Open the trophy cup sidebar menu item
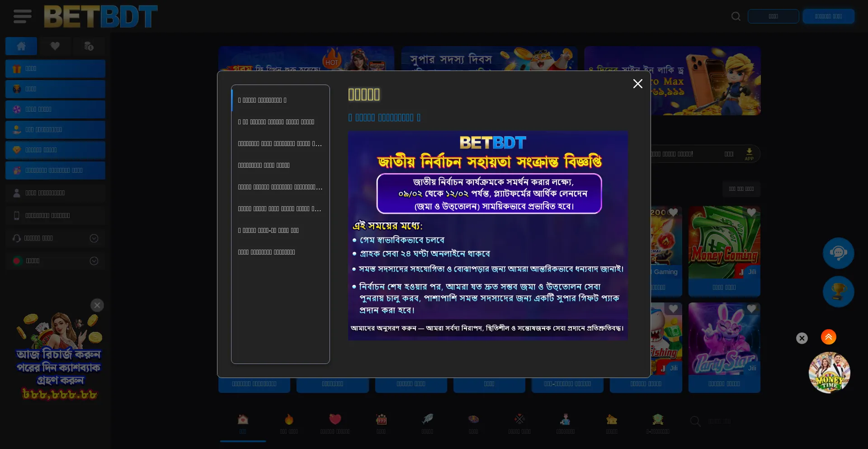The image size is (868, 449). [55, 89]
